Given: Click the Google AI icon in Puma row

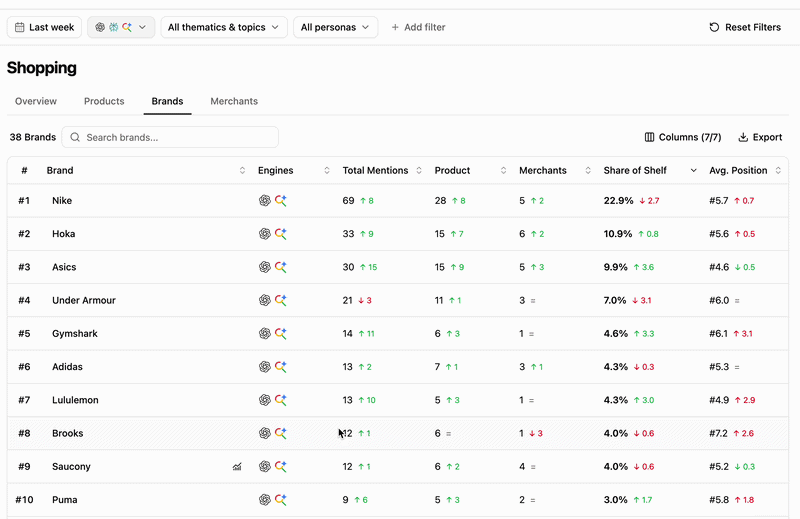Looking at the screenshot, I should click(x=281, y=500).
